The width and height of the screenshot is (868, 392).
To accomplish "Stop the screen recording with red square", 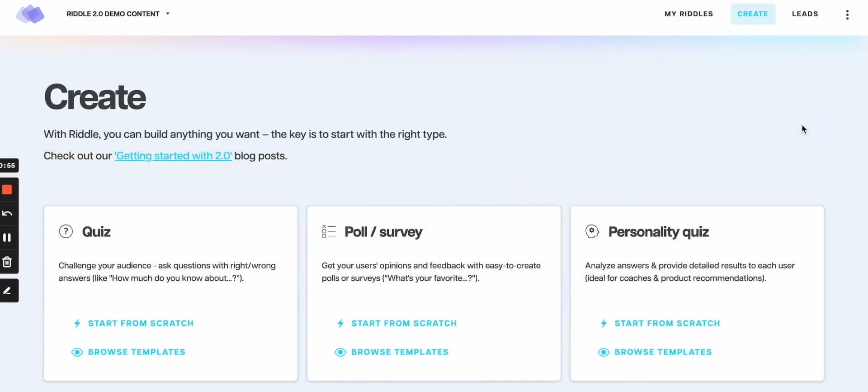I will [7, 189].
